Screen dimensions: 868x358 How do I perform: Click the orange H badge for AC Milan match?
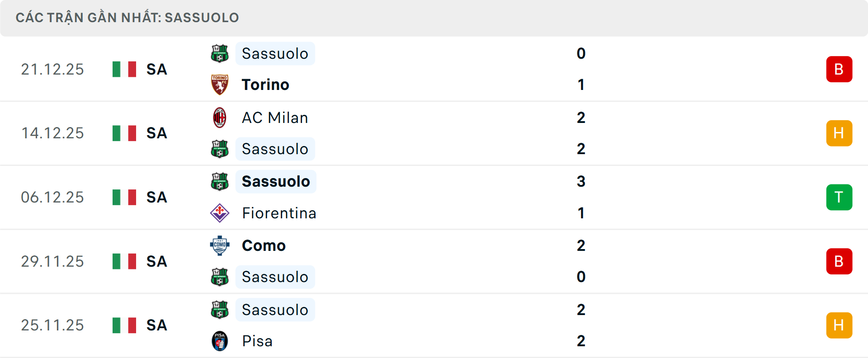click(x=839, y=133)
